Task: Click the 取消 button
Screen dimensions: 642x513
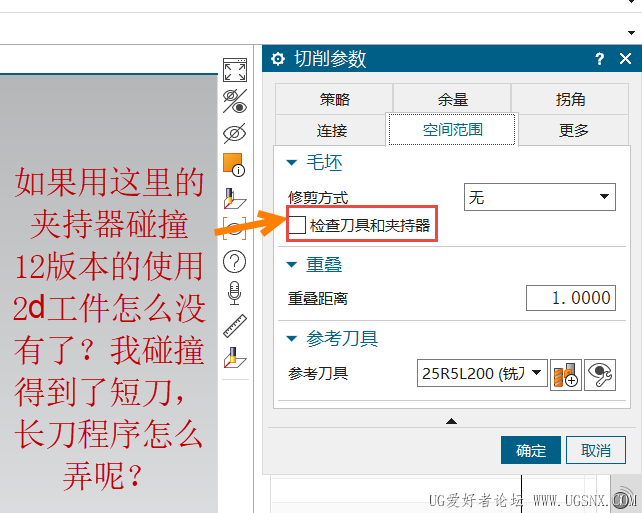Action: (x=596, y=450)
